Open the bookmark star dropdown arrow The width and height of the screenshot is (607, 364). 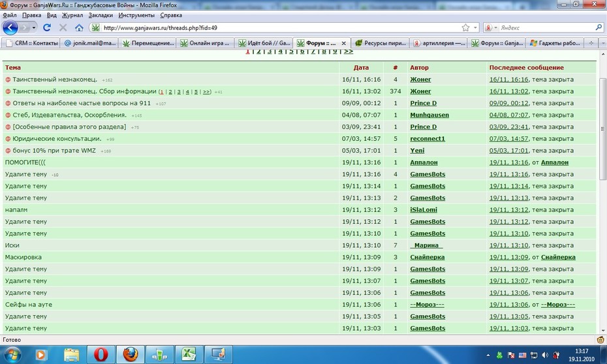pyautogui.click(x=475, y=27)
